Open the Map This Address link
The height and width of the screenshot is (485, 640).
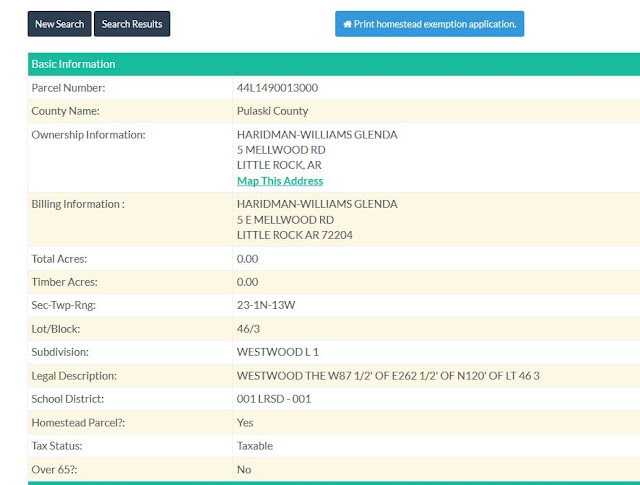click(x=280, y=181)
